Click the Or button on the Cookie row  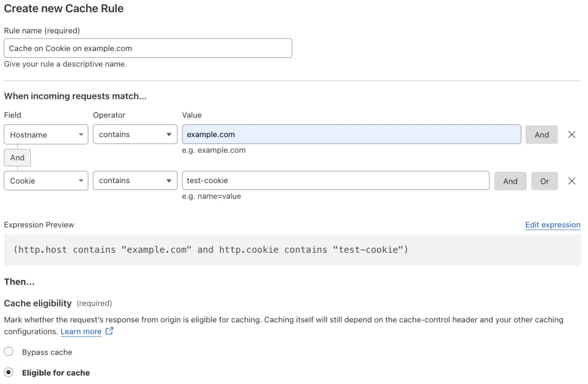click(x=544, y=181)
